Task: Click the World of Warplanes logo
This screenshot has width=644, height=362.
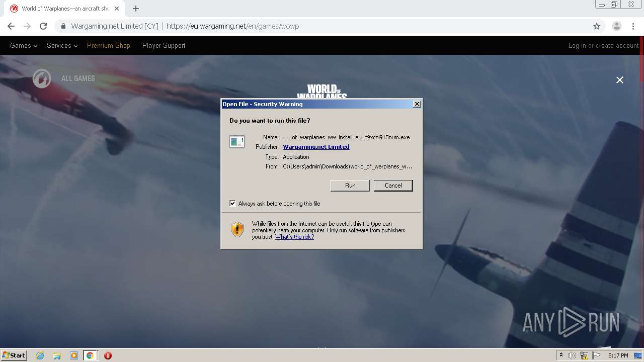Action: coord(322,91)
